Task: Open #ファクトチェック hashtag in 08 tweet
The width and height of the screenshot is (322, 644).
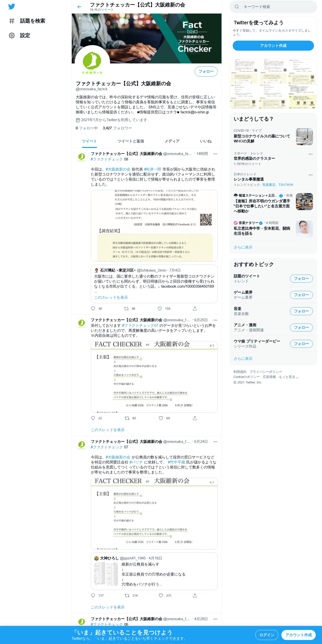Action: (x=107, y=159)
